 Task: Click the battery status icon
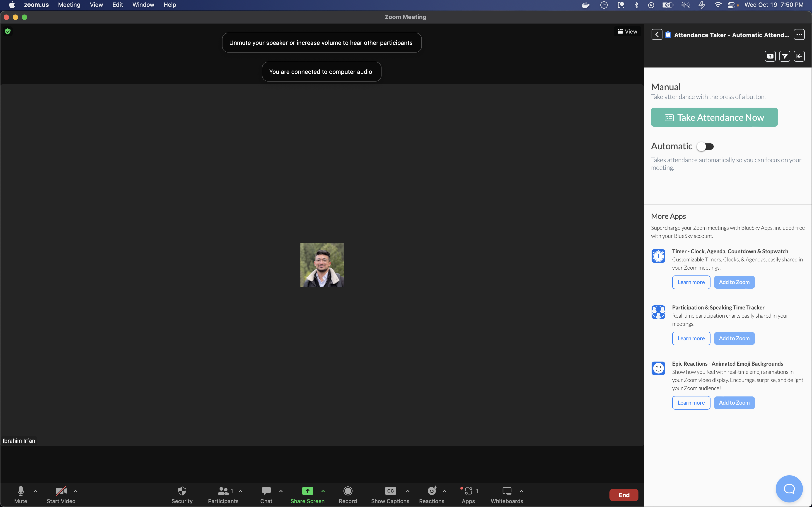tap(667, 5)
